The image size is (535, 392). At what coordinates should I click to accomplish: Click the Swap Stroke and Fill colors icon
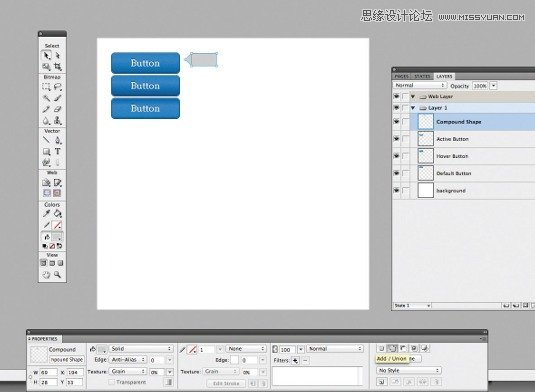coord(59,246)
